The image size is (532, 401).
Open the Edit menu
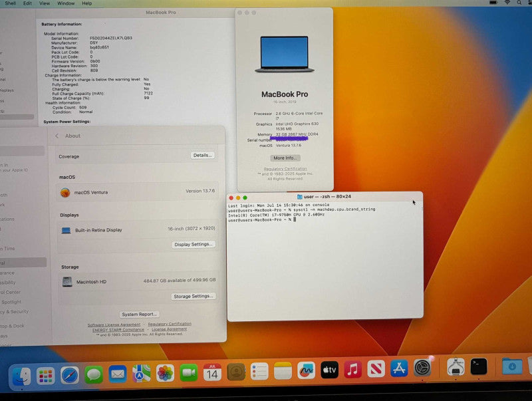[x=27, y=3]
